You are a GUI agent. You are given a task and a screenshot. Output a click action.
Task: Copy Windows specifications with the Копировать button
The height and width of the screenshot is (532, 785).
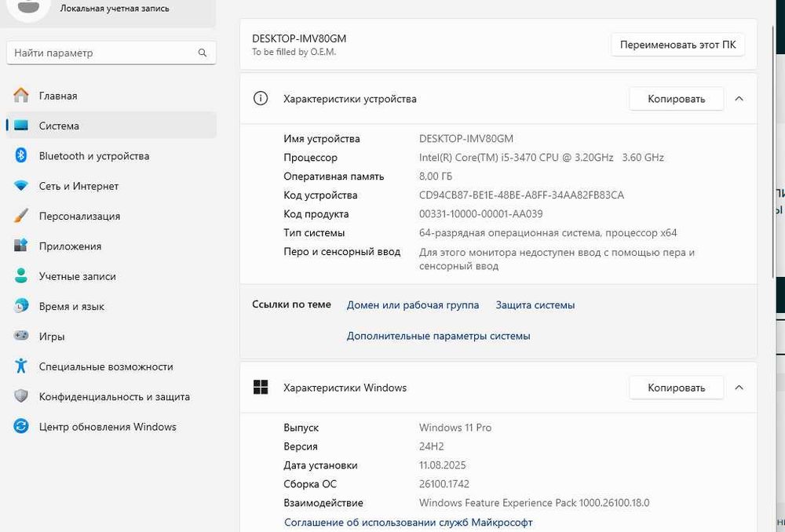676,388
